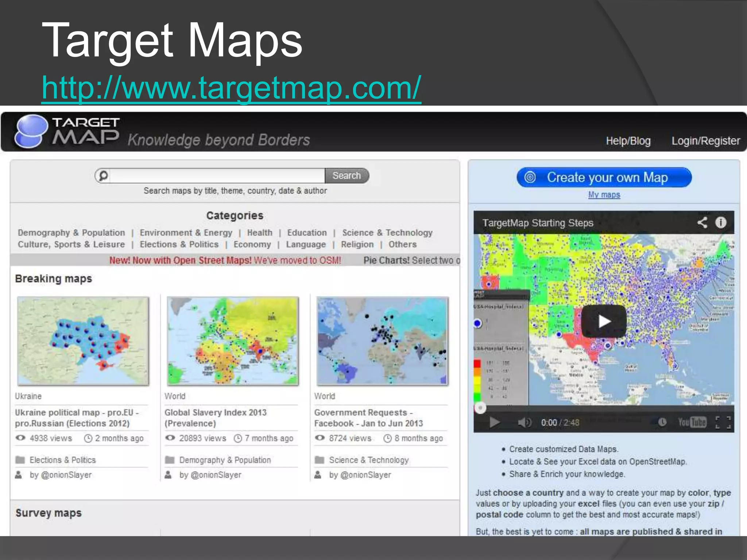Click play in video control bar
Screen dimensions: 747x560
[495, 423]
